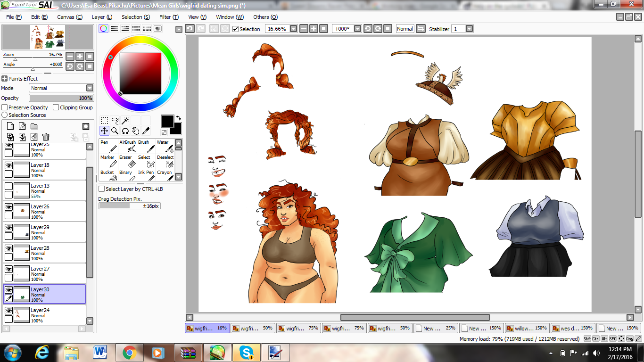This screenshot has height=362, width=644.
Task: Hide Layer26 with its eye icon
Action: (8, 207)
